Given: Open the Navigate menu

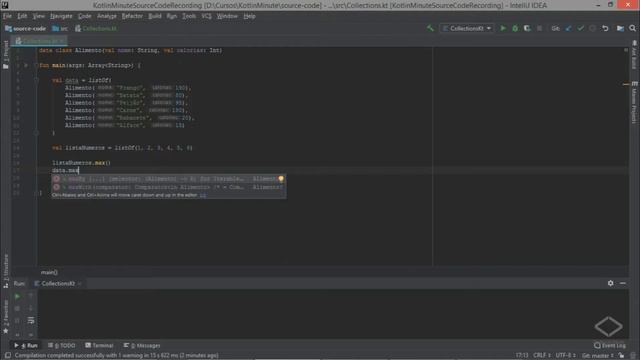Looking at the screenshot, I should click(x=61, y=16).
